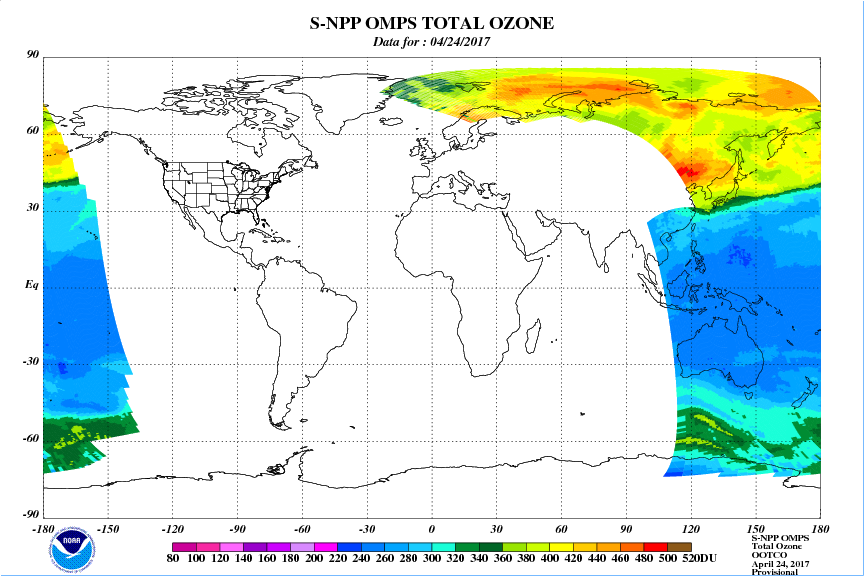Image resolution: width=864 pixels, height=576 pixels.
Task: Choose yellow swatch between 400 and 420
Action: click(561, 547)
